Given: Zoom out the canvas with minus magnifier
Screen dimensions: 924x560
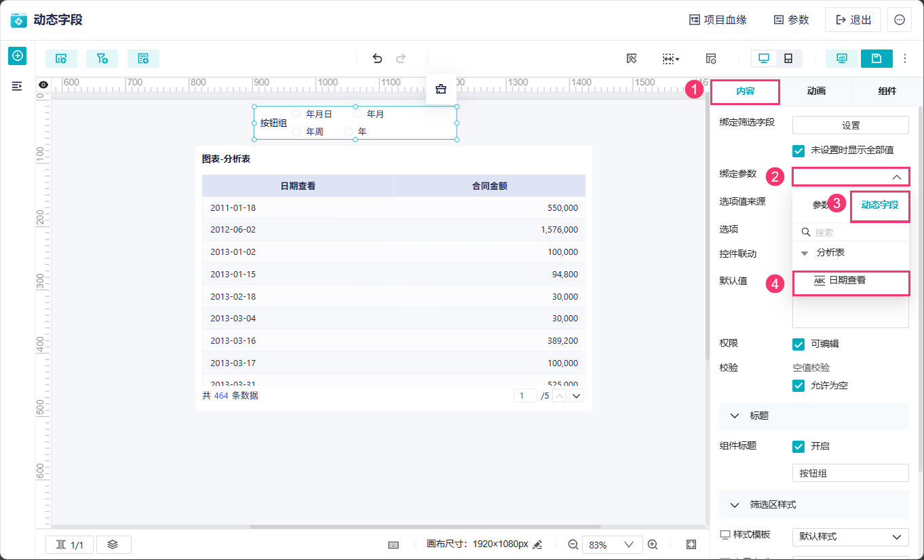Looking at the screenshot, I should point(573,544).
